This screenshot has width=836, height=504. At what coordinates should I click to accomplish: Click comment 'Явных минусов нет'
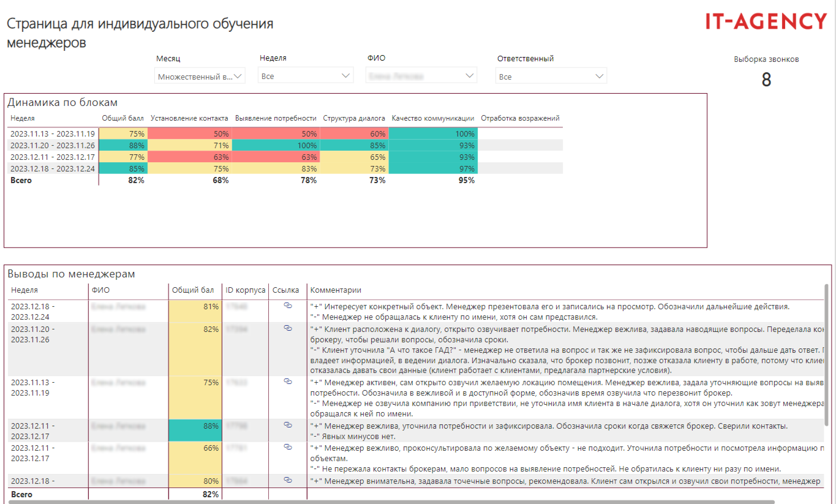(x=353, y=436)
